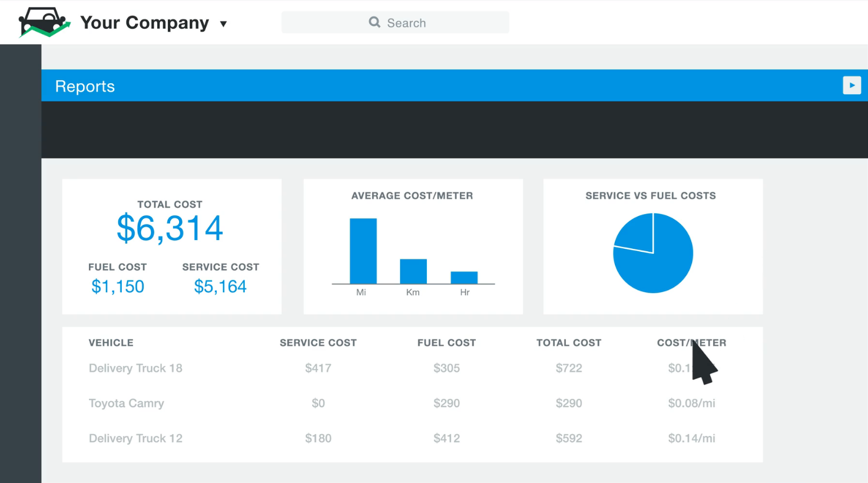Screen dimensions: 868x483
Task: Focus the Search input field
Action: click(x=395, y=22)
